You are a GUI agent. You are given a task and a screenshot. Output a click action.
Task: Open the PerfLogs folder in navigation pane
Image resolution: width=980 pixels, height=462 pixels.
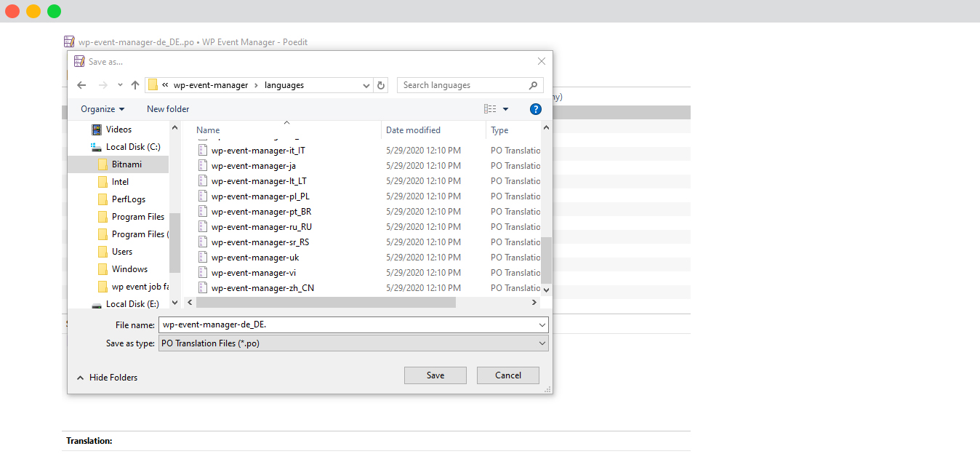129,199
